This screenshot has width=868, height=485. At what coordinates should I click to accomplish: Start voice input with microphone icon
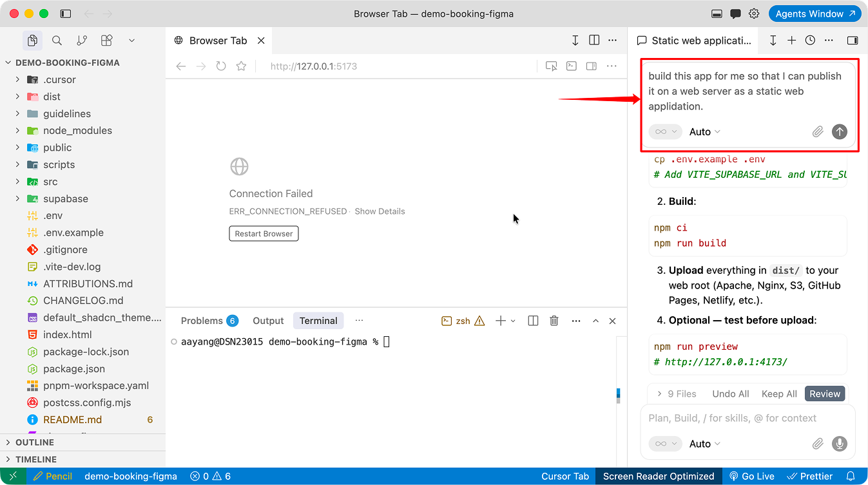click(839, 444)
